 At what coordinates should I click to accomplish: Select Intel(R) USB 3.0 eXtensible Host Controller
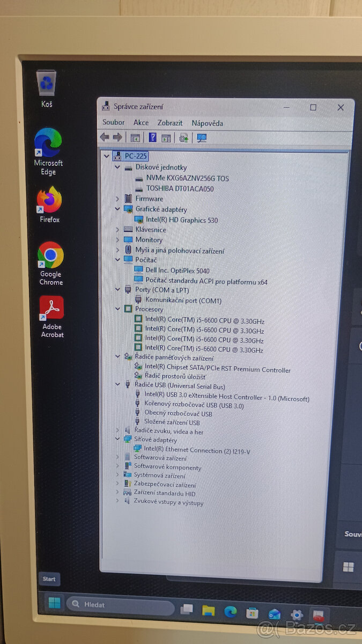click(x=226, y=398)
